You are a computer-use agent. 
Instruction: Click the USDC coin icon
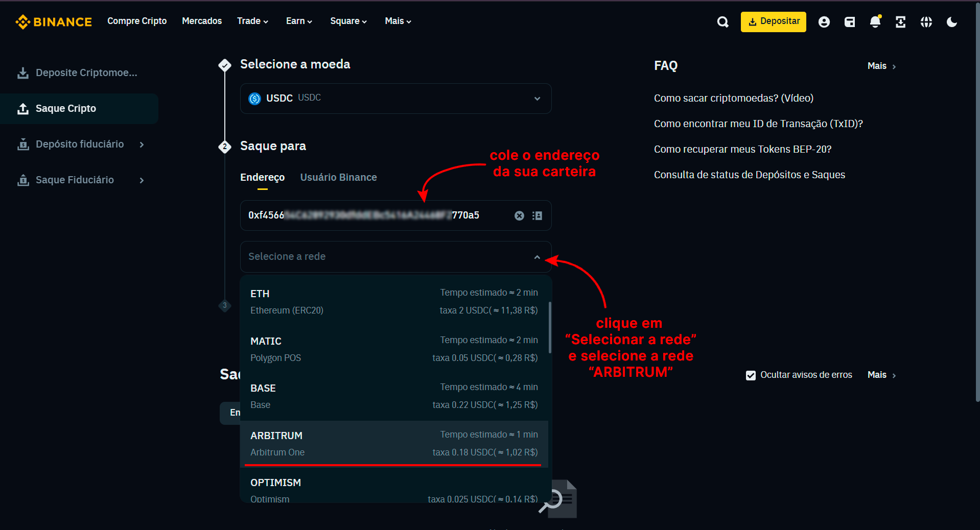[x=254, y=99]
